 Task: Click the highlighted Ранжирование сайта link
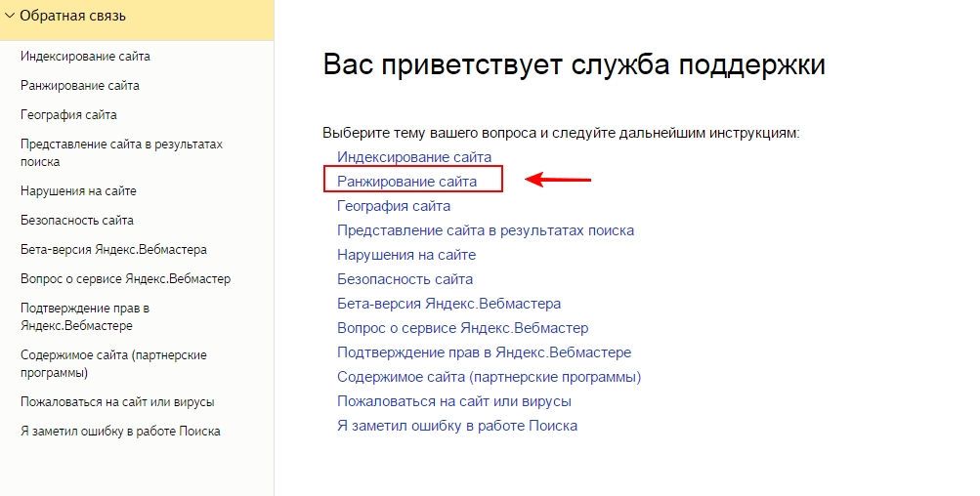[x=406, y=182]
